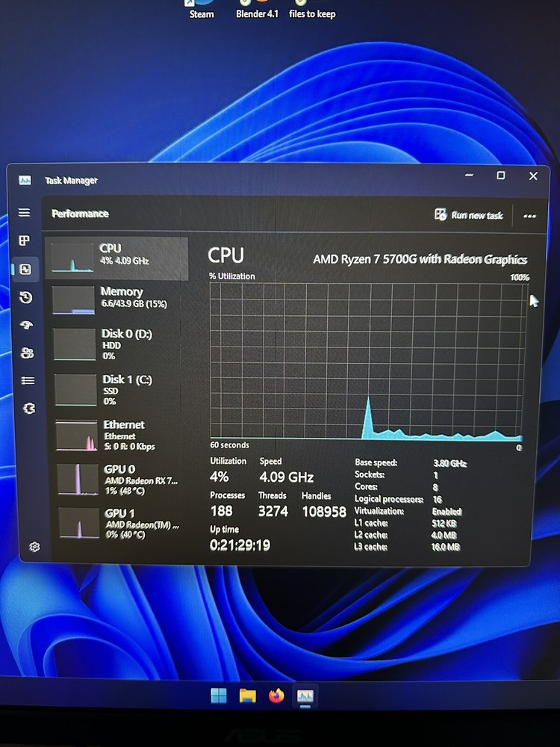Click the processes count 188
The image size is (560, 747).
pyautogui.click(x=222, y=511)
